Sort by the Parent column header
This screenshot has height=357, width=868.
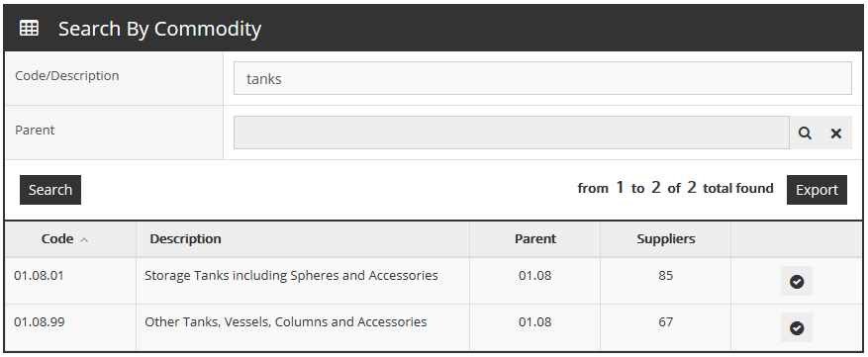point(535,239)
